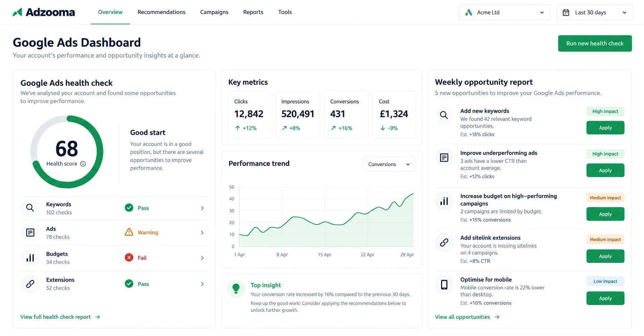Expand the Keywords row chevron
The height and width of the screenshot is (336, 644).
pyautogui.click(x=202, y=208)
